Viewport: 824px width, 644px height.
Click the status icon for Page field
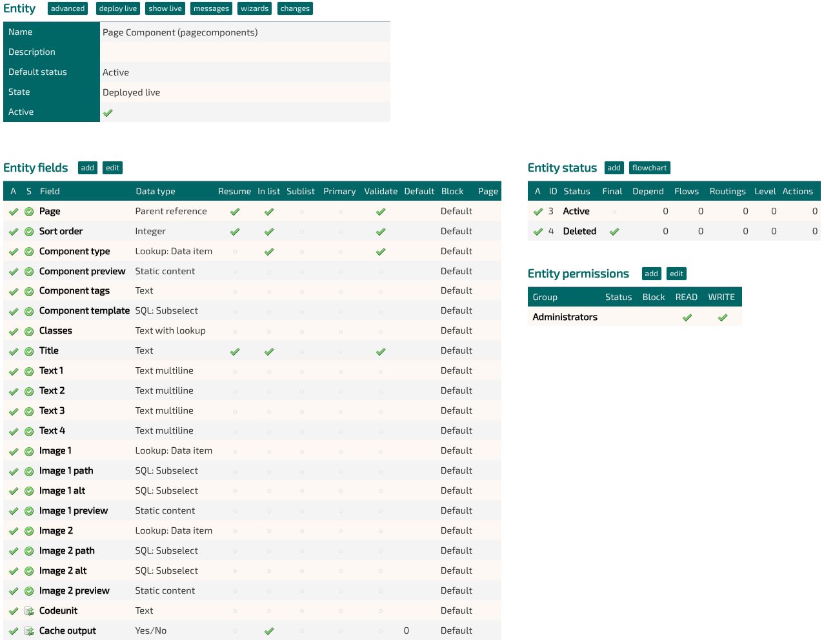29,212
